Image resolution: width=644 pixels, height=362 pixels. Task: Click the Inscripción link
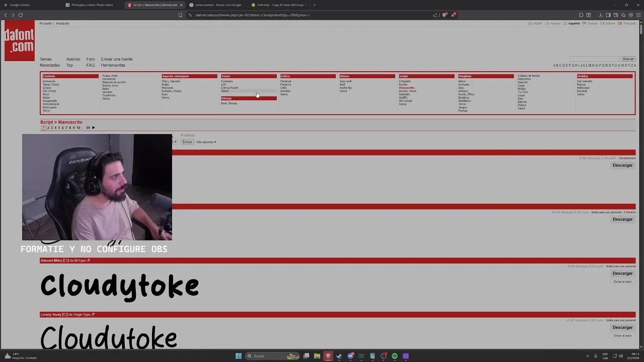click(x=62, y=24)
